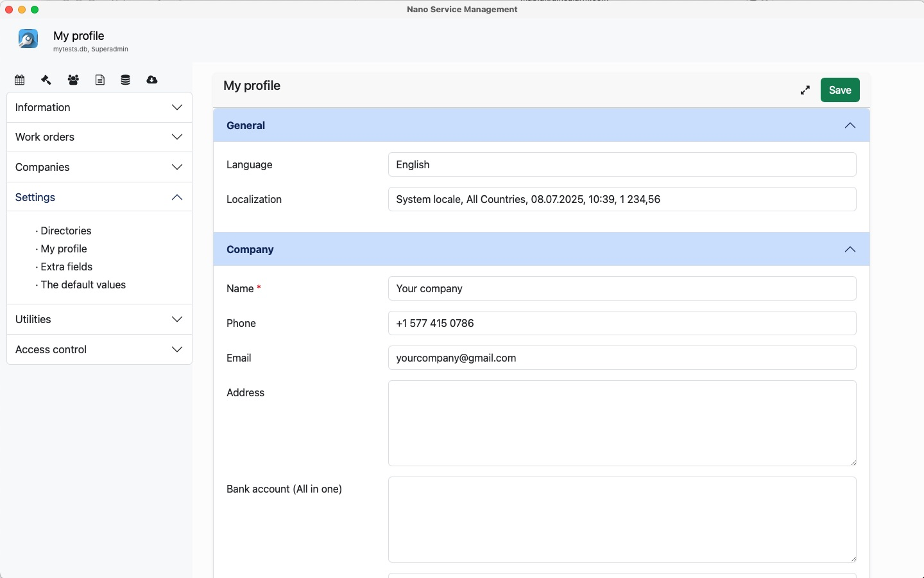Open the database stack icon
The image size is (924, 578).
point(126,80)
